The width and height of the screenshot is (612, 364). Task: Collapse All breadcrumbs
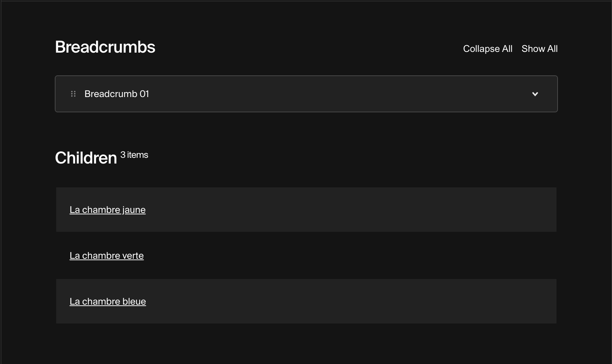pyautogui.click(x=487, y=49)
